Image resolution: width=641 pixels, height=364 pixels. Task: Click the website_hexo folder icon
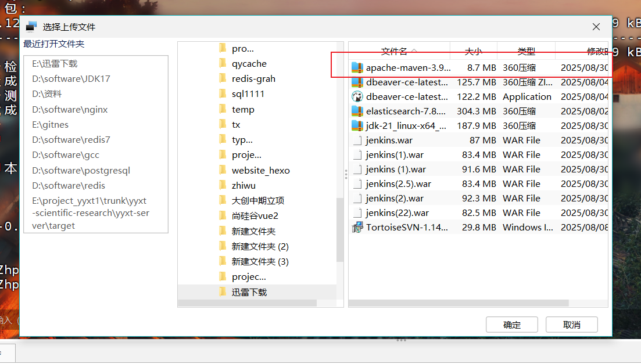223,170
